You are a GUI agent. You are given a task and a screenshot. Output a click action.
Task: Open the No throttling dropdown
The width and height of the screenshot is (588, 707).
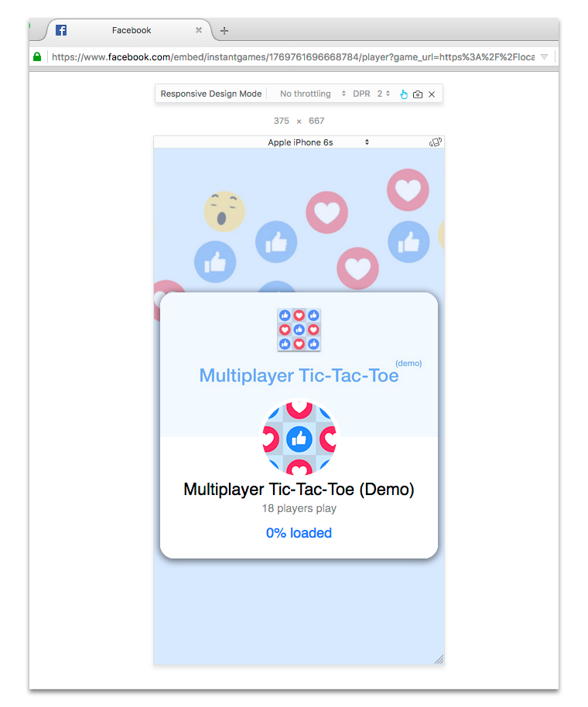point(313,94)
